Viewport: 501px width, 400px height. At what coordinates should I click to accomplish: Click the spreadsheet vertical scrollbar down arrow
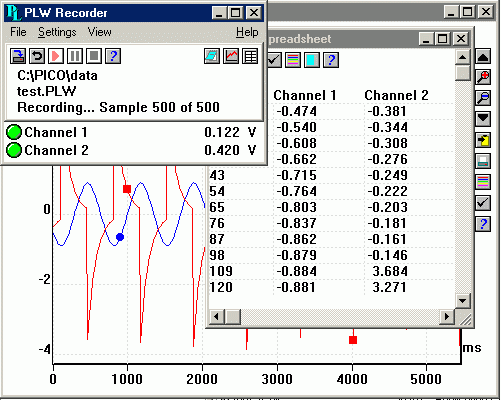point(463,301)
